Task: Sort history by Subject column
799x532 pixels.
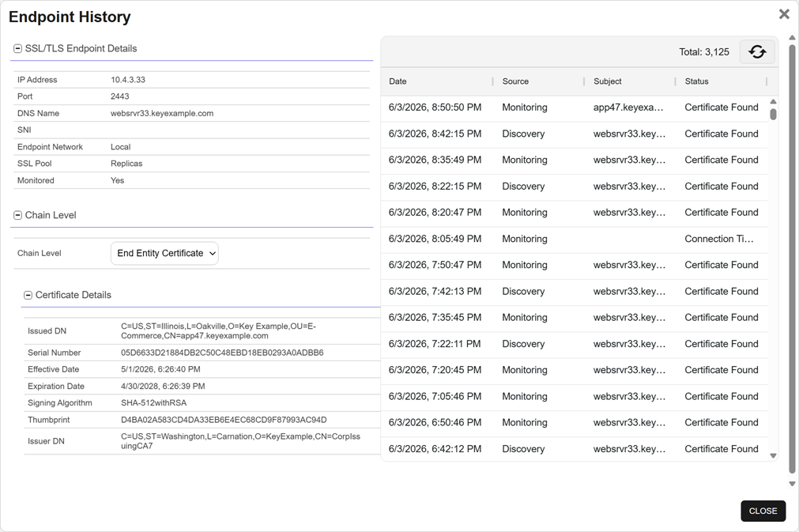Action: click(608, 81)
